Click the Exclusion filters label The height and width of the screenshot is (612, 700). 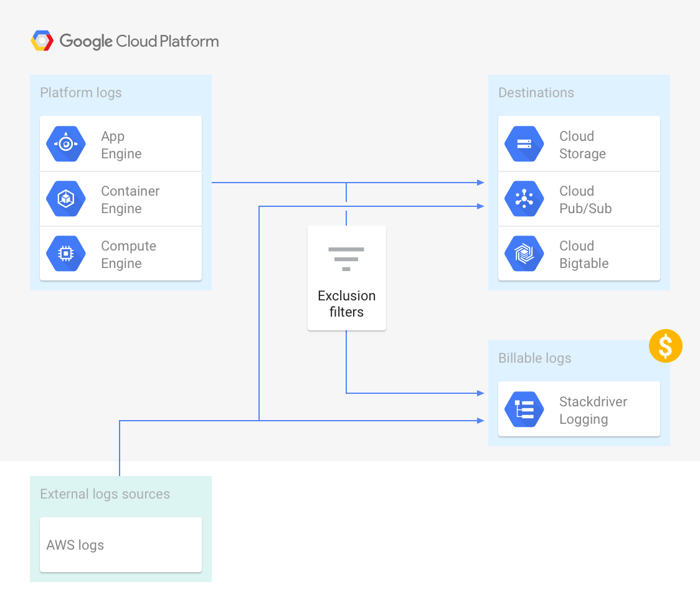point(346,304)
